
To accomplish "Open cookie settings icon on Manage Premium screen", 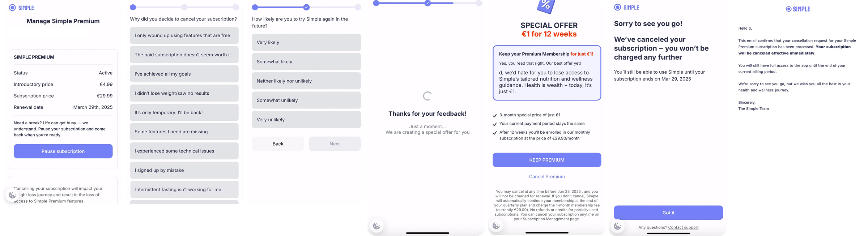I will (12, 195).
